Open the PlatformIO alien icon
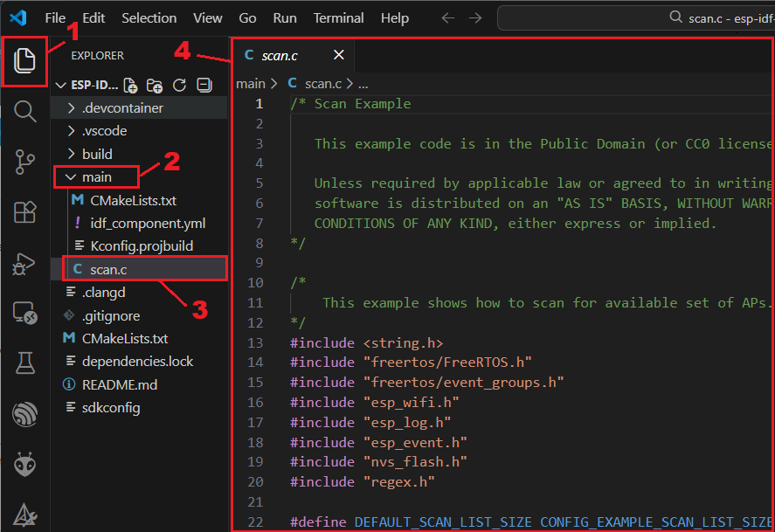 click(25, 465)
